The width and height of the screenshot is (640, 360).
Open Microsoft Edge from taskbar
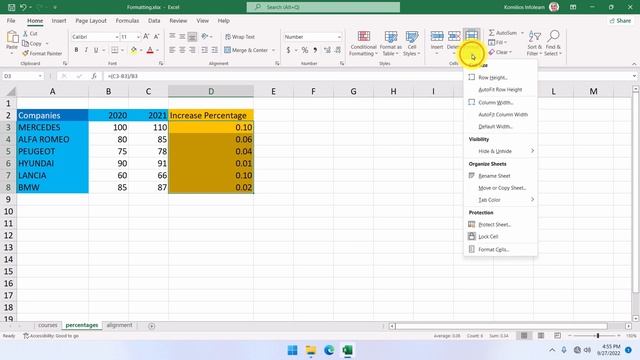pos(329,350)
